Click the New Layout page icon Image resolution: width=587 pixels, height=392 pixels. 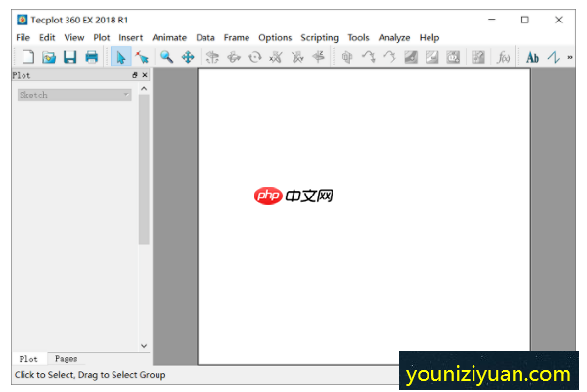[x=28, y=57]
